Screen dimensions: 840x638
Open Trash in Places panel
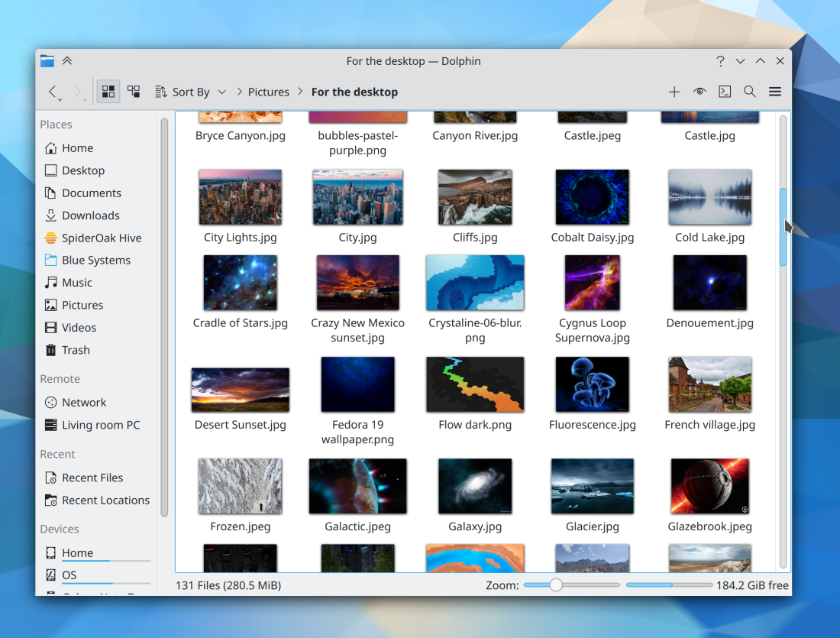click(x=76, y=350)
